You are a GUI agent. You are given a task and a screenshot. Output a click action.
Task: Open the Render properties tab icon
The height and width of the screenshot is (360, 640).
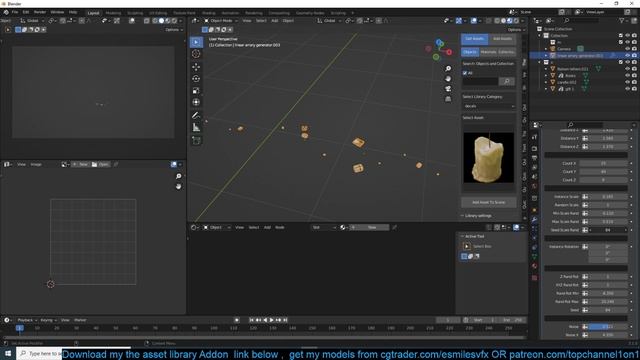534,148
